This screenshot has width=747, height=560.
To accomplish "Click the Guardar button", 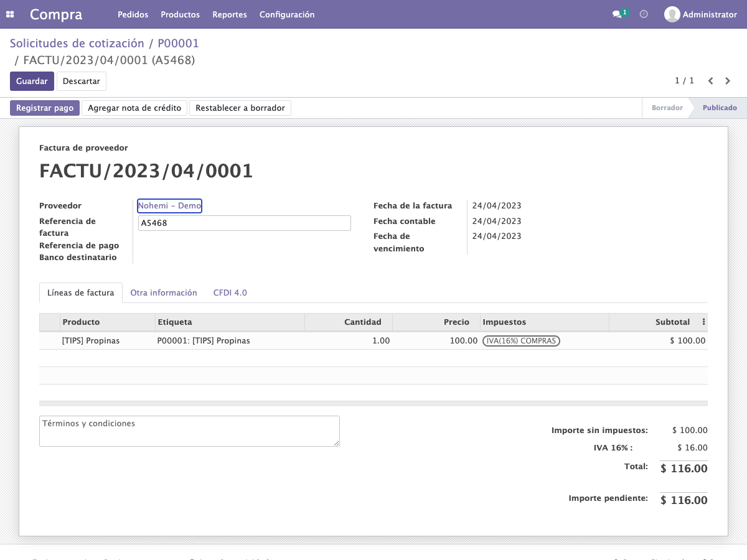I will [32, 82].
